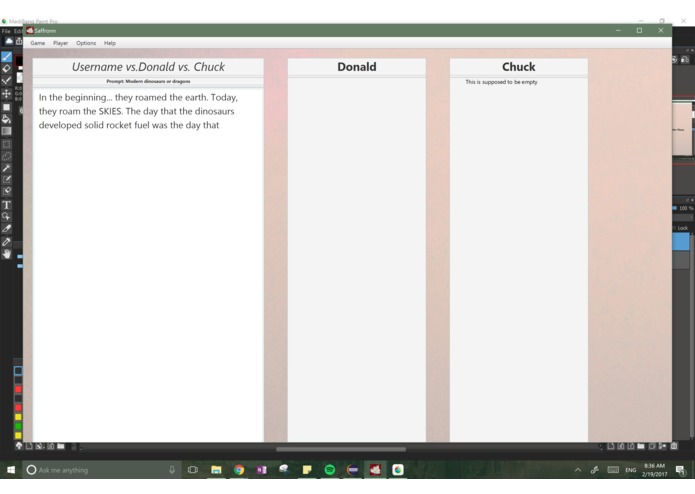The image size is (695, 494).
Task: Click 'This is supposed to be empty' text
Action: pos(501,82)
